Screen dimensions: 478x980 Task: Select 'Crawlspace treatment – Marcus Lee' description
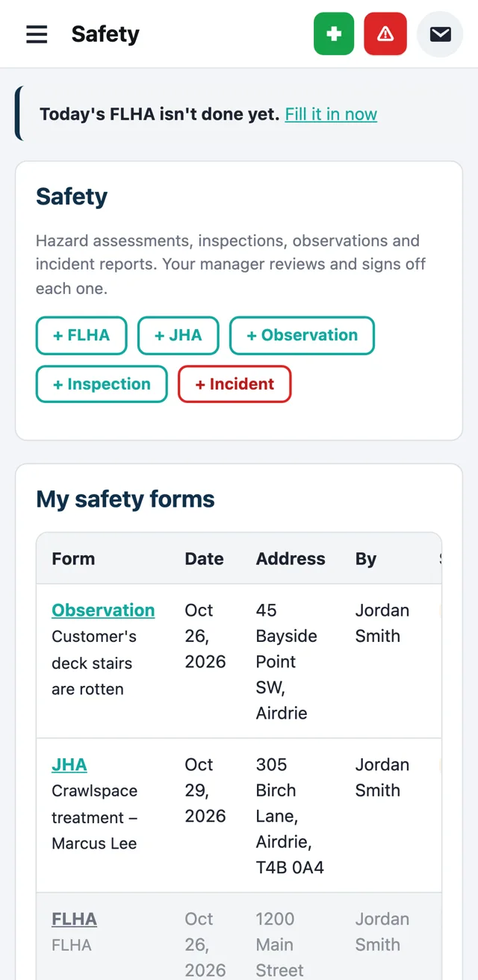click(95, 817)
